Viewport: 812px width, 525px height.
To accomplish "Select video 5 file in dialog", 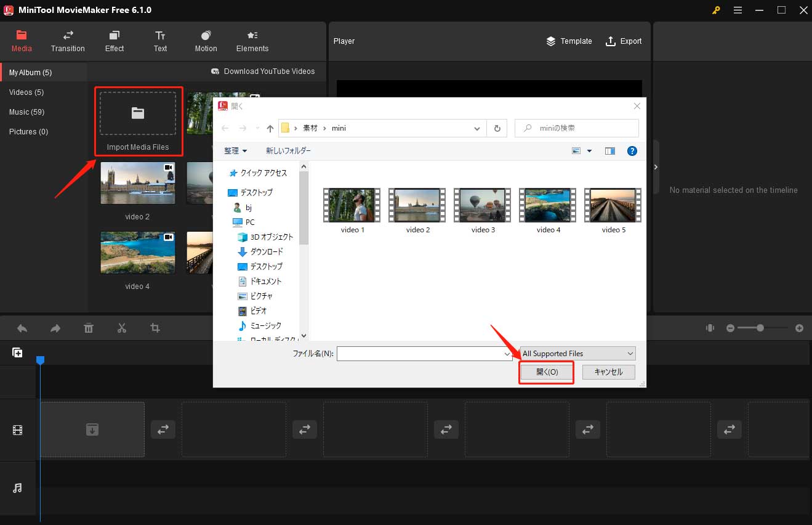I will point(614,211).
